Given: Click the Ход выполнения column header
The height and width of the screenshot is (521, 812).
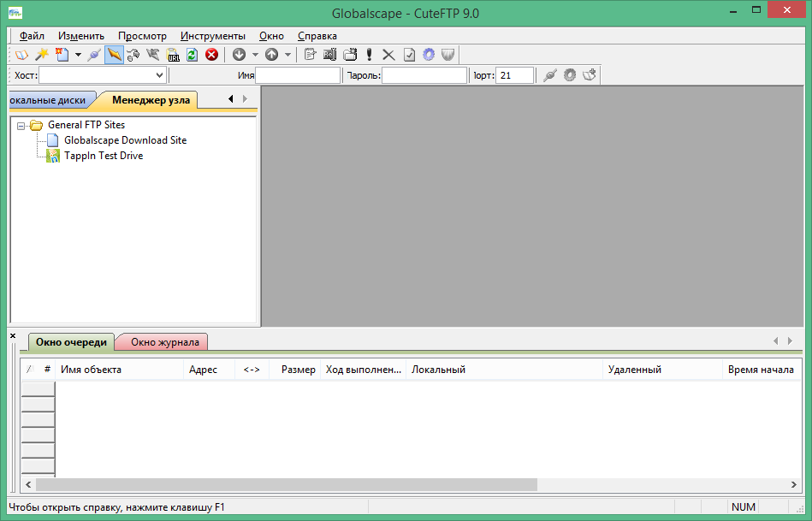Looking at the screenshot, I should [x=363, y=370].
